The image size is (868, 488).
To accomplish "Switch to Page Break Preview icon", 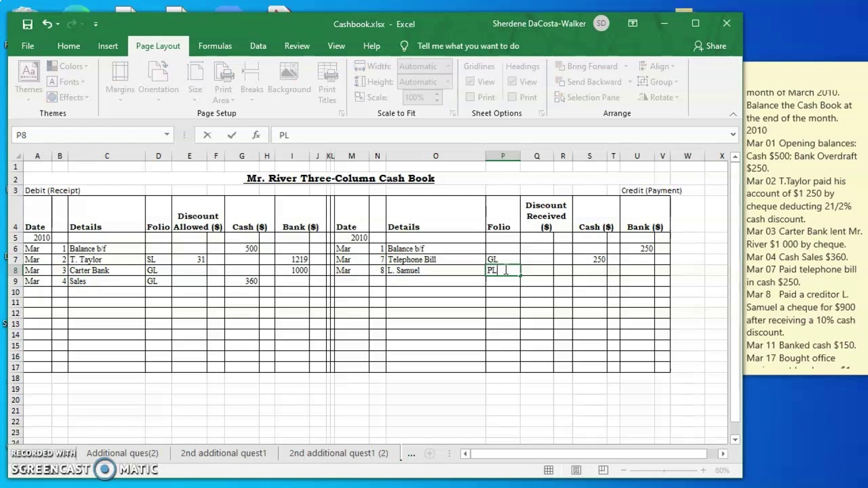I will (603, 470).
